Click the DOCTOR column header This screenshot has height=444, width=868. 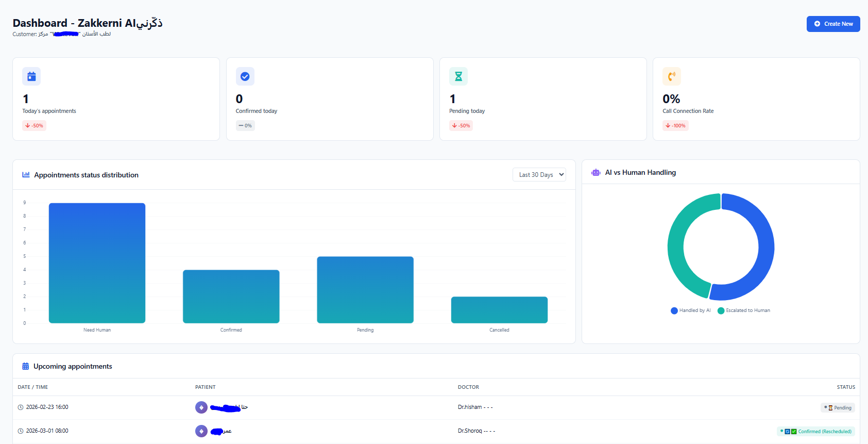(468, 387)
